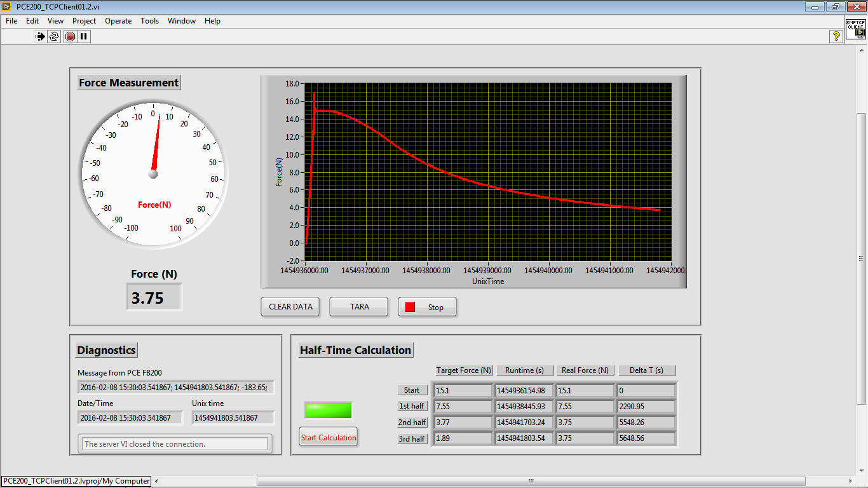Open the Tools menu
Image resolution: width=868 pixels, height=488 pixels.
(149, 21)
